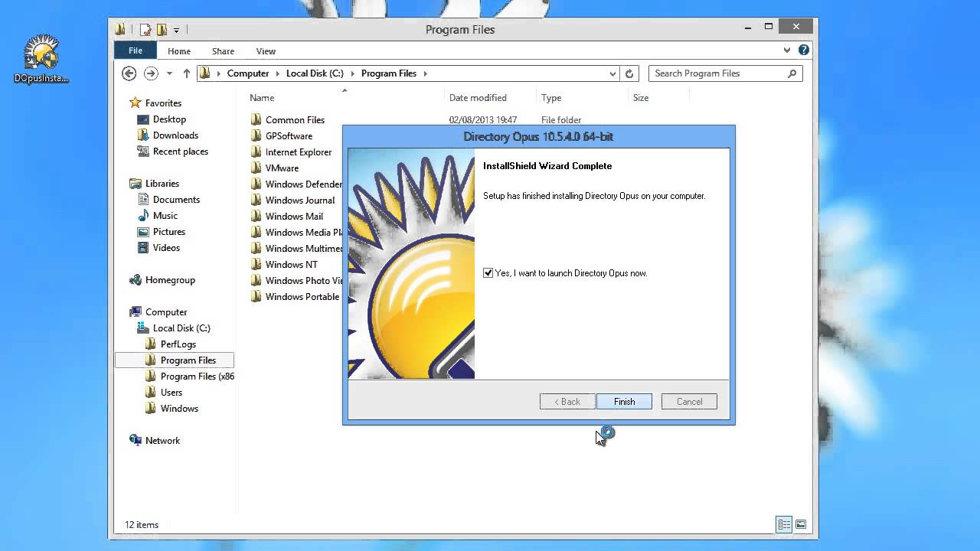Select the Windows Journal folder icon
The width and height of the screenshot is (980, 551).
pyautogui.click(x=256, y=201)
